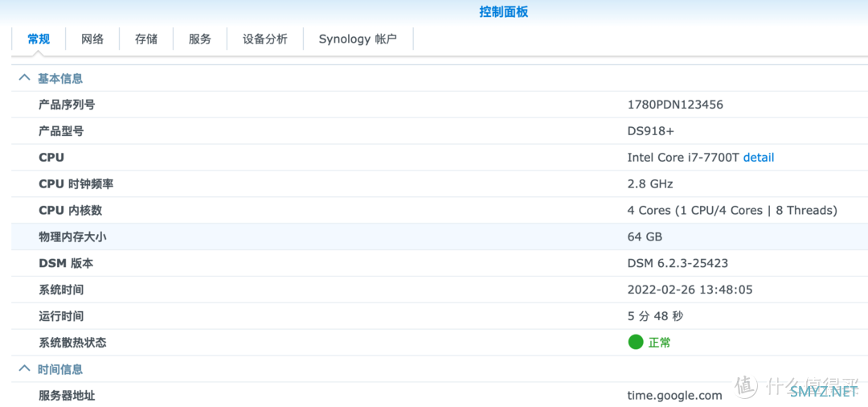Image resolution: width=868 pixels, height=407 pixels.
Task: Click the DS918+ model value
Action: coord(651,131)
